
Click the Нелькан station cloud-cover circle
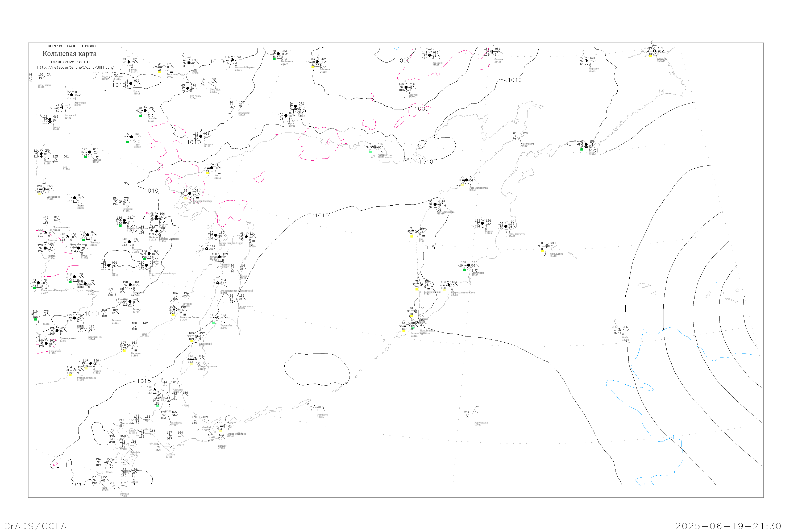pyautogui.click(x=201, y=136)
